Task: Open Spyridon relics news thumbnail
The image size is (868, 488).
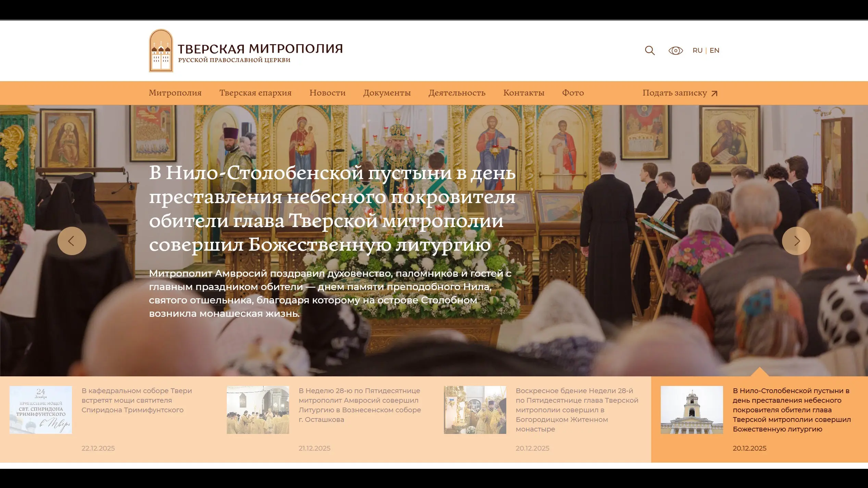Action: pos(41,410)
